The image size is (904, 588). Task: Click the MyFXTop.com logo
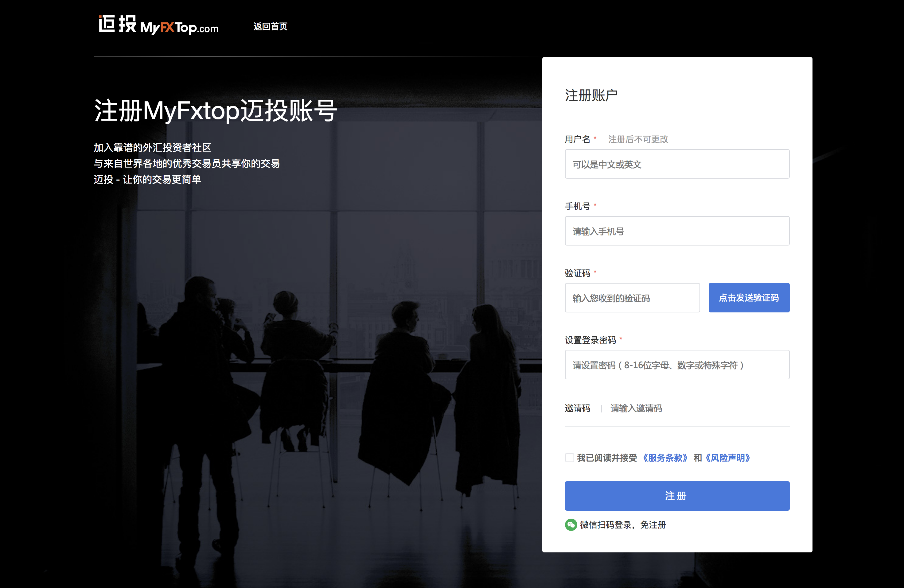(158, 25)
